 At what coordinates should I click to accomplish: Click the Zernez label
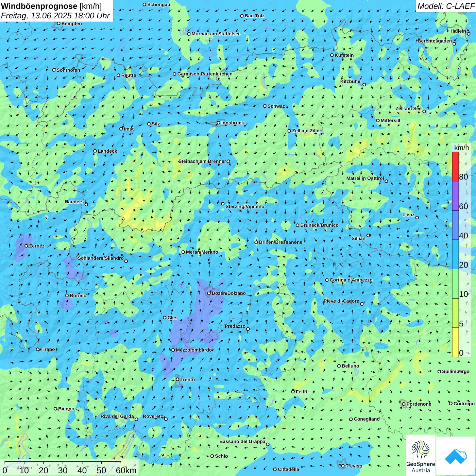37,246
